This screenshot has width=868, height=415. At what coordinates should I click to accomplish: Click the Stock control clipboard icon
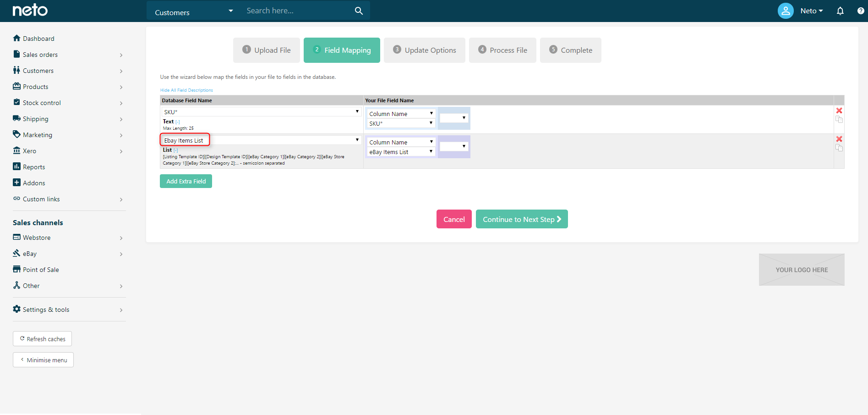[17, 102]
